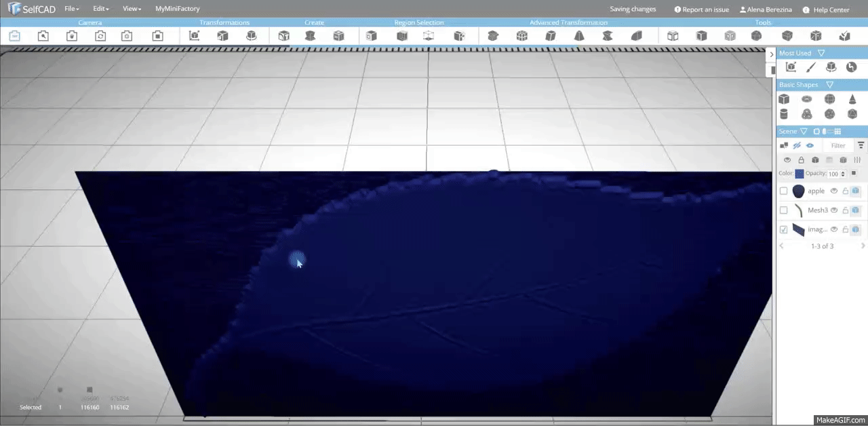The width and height of the screenshot is (868, 426).
Task: Click the Filter input field
Action: pyautogui.click(x=840, y=145)
